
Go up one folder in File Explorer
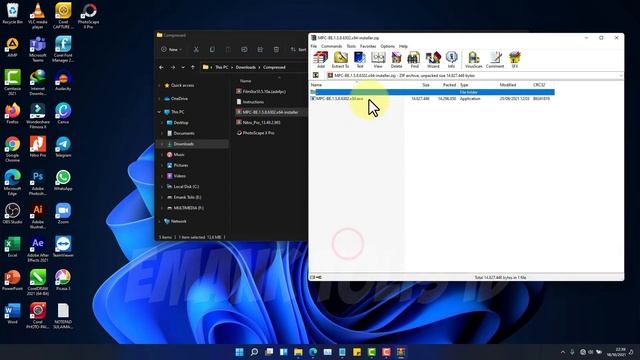[193, 67]
